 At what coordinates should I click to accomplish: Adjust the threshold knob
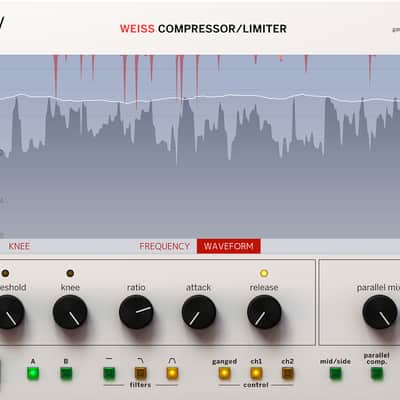(8, 312)
